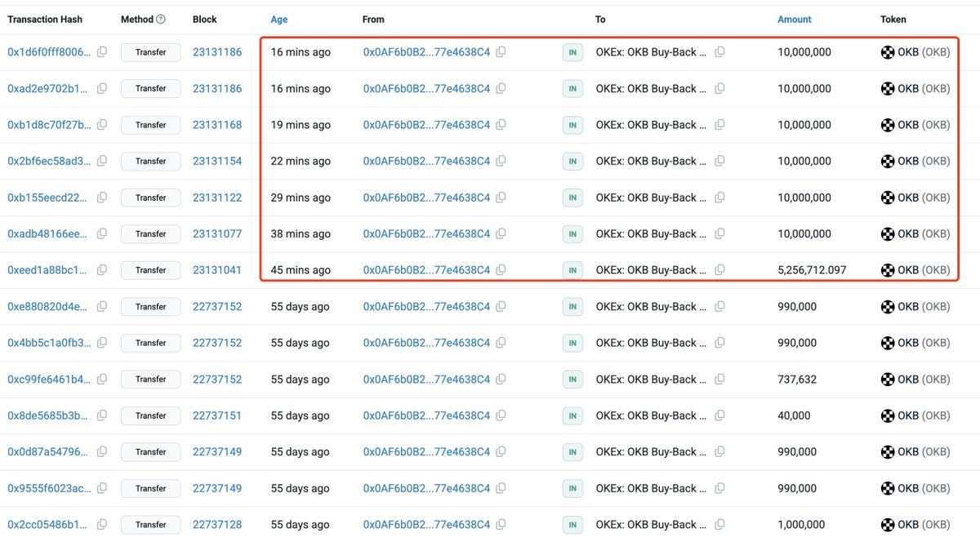Copy transaction hash 0x2bf6ec58ad3
Screen dimensions: 980x537
102,161
